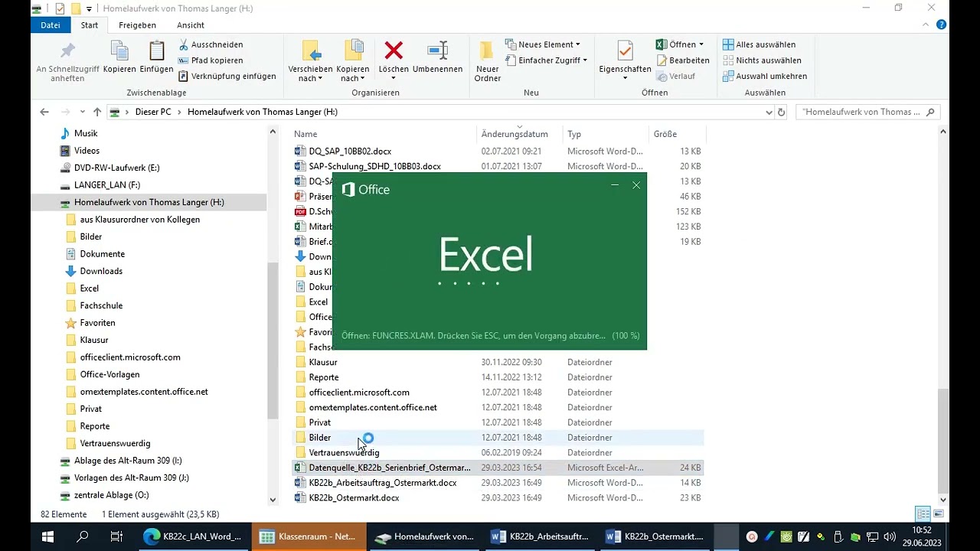980x551 pixels.
Task: Open Word document KB22b_Arbeitsauftr... from taskbar
Action: (x=540, y=536)
